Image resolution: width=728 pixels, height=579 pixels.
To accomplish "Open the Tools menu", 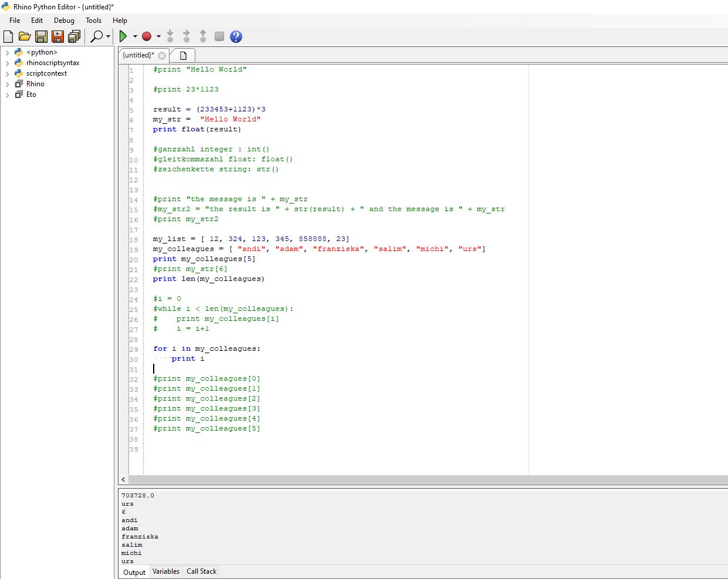I will [x=93, y=20].
